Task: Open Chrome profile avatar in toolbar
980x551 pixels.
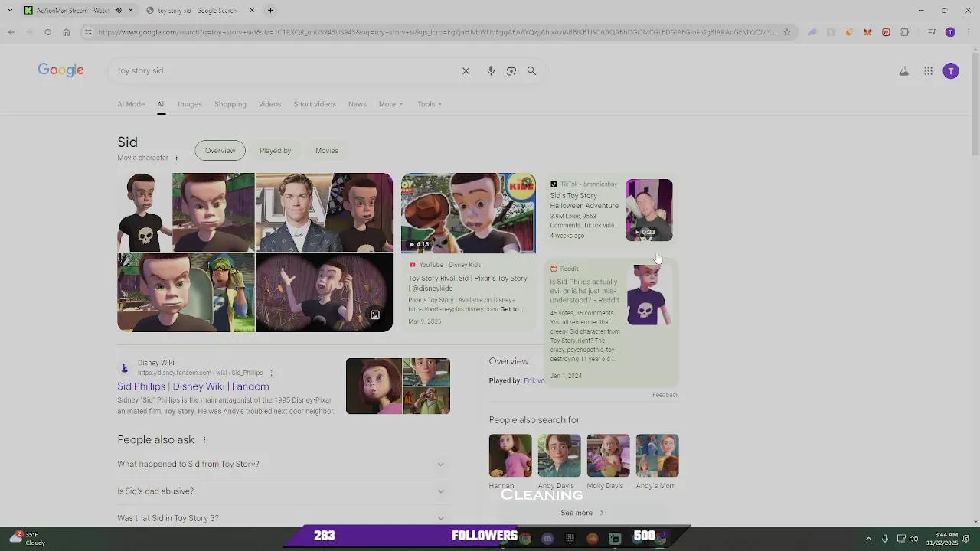Action: pyautogui.click(x=950, y=32)
